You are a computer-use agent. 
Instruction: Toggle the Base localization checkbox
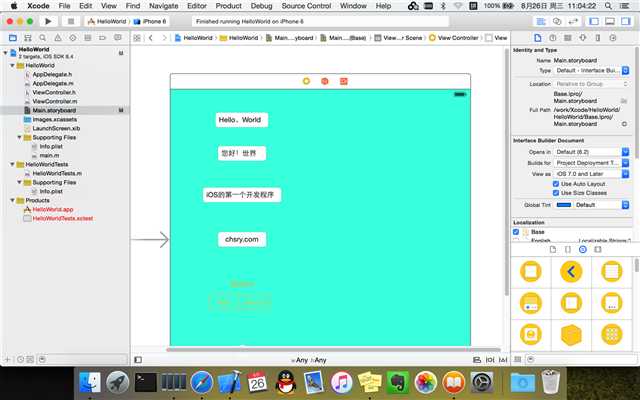click(x=516, y=232)
